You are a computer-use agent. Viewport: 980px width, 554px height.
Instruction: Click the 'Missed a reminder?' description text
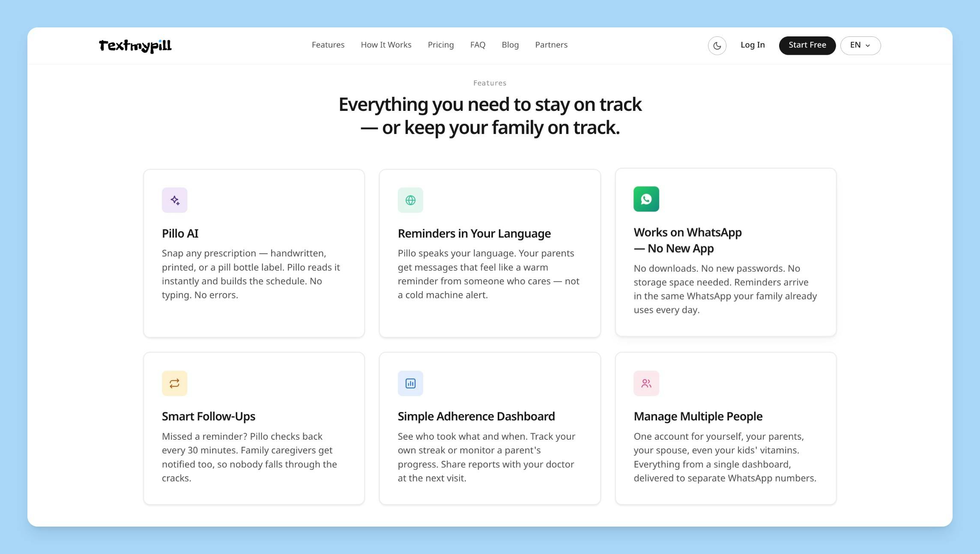[x=250, y=457]
